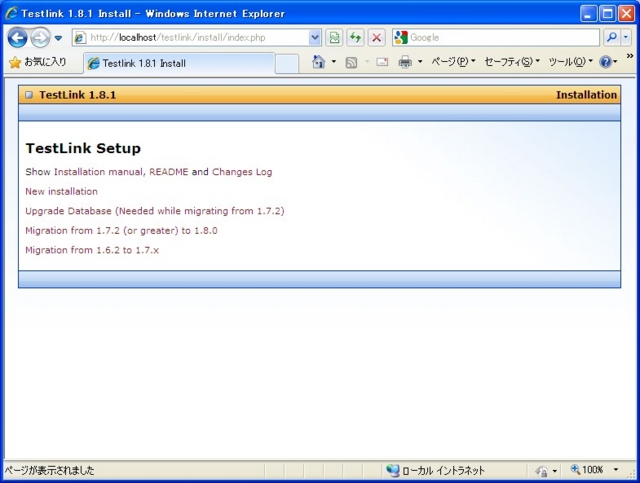Click the TestLink 1.8.1 header text
This screenshot has height=483, width=640.
[78, 95]
